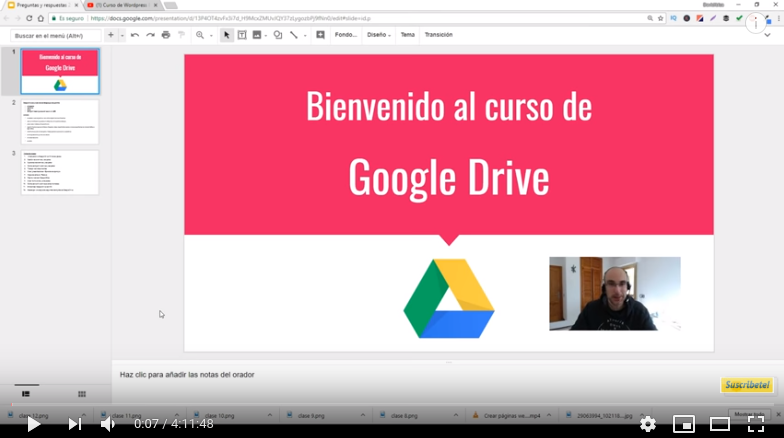Mute the video volume
This screenshot has width=784, height=438.
coord(108,424)
